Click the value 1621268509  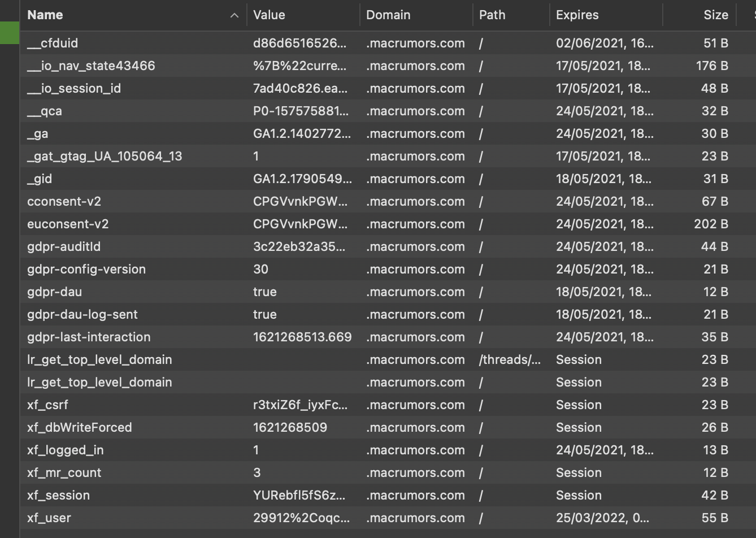[x=290, y=428]
